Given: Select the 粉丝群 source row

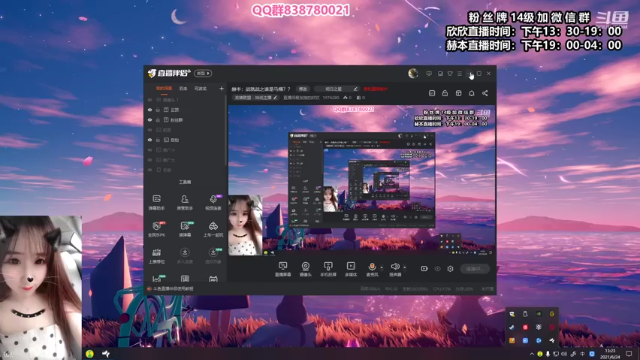Looking at the screenshot, I should click(185, 120).
